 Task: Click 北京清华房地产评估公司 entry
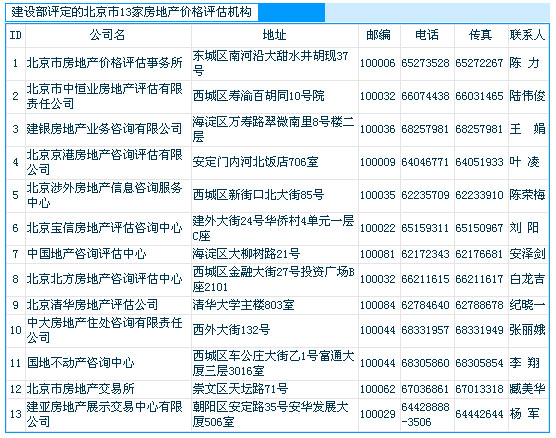tap(93, 305)
